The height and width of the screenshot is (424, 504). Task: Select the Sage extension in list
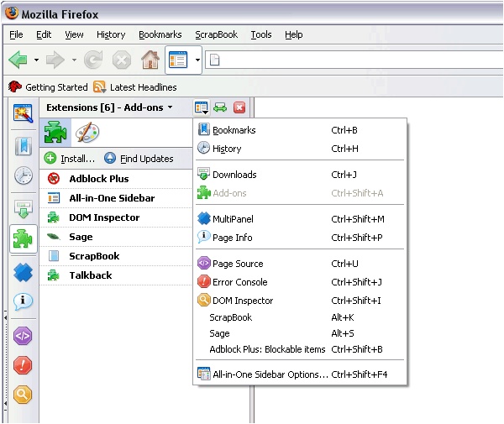(116, 237)
